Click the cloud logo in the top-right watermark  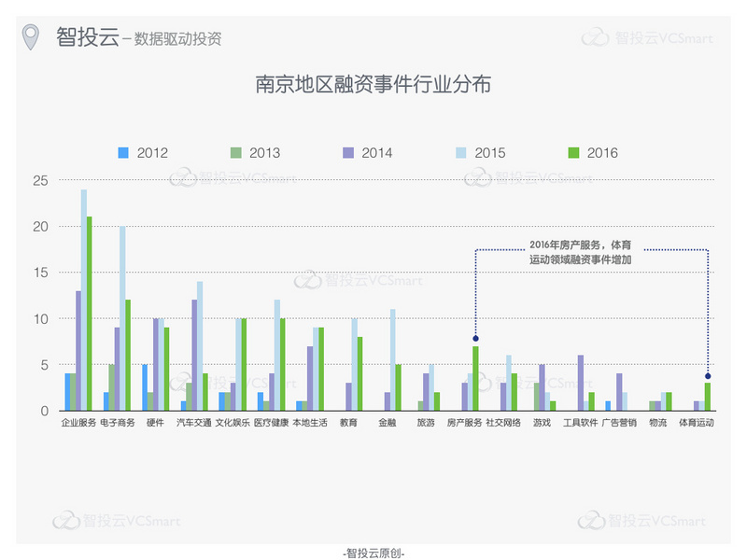coord(597,37)
